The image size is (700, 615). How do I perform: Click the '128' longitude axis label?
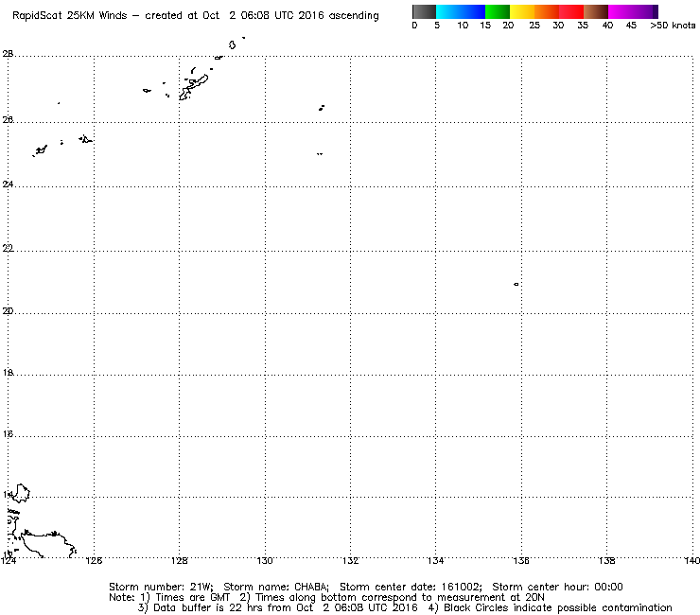[x=180, y=560]
